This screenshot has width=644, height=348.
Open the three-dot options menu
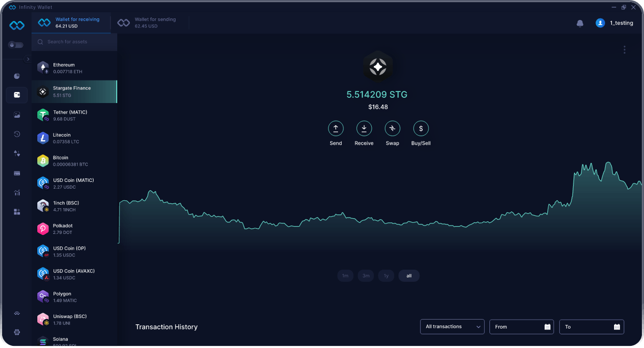(625, 50)
